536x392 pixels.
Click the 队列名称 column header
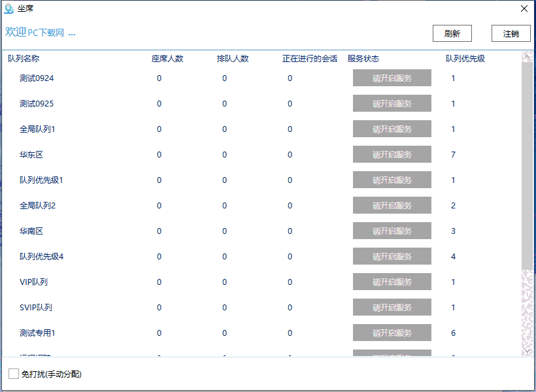pos(24,58)
